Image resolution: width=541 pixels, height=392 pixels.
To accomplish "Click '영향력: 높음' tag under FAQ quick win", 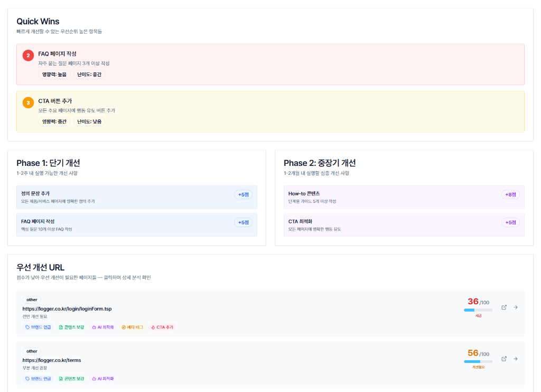I will [54, 74].
